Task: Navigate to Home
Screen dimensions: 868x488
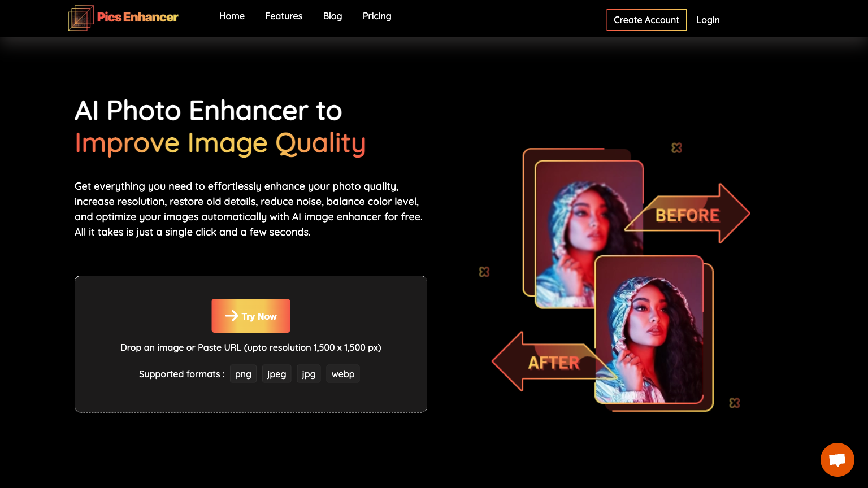Action: tap(232, 16)
